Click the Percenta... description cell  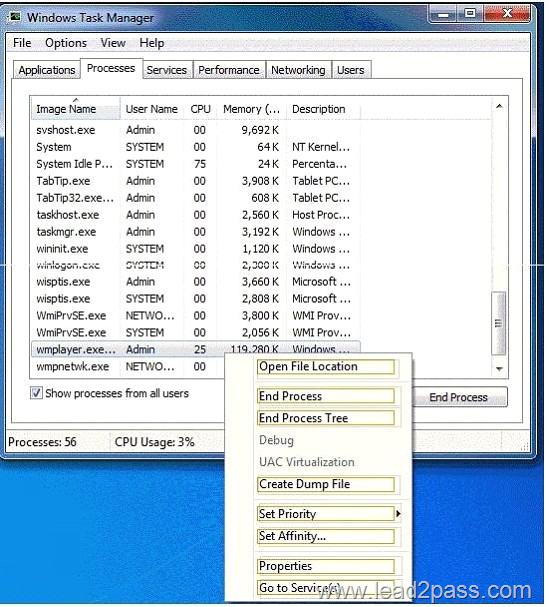coord(319,164)
